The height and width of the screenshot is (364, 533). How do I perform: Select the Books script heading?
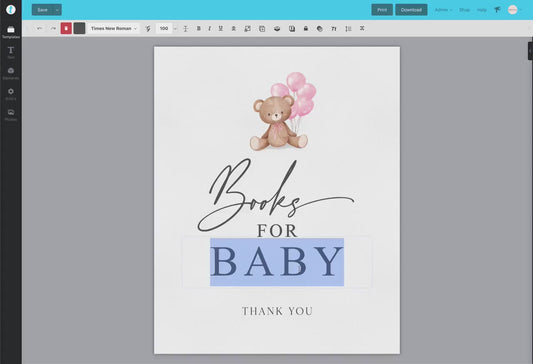[x=275, y=195]
